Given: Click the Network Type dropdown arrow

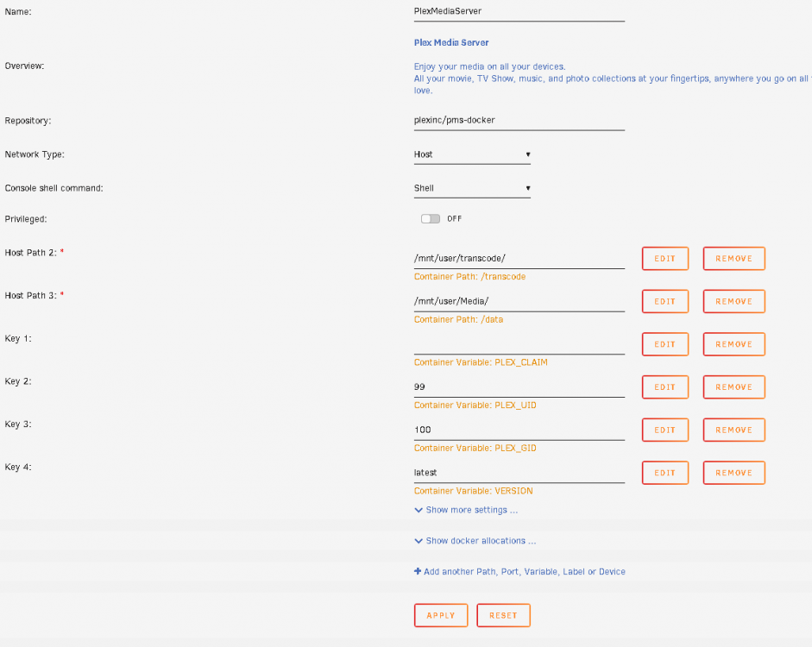Looking at the screenshot, I should (528, 154).
